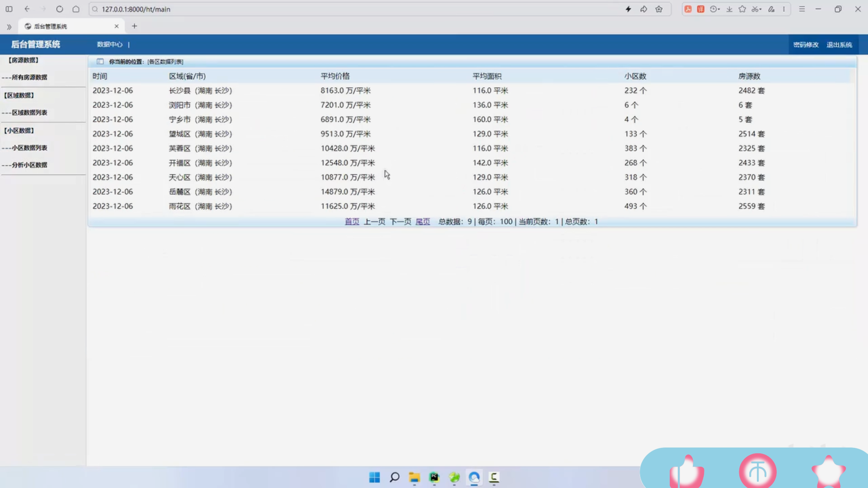The height and width of the screenshot is (488, 868).
Task: Open 区域数据列表 sidebar item
Action: (29, 113)
